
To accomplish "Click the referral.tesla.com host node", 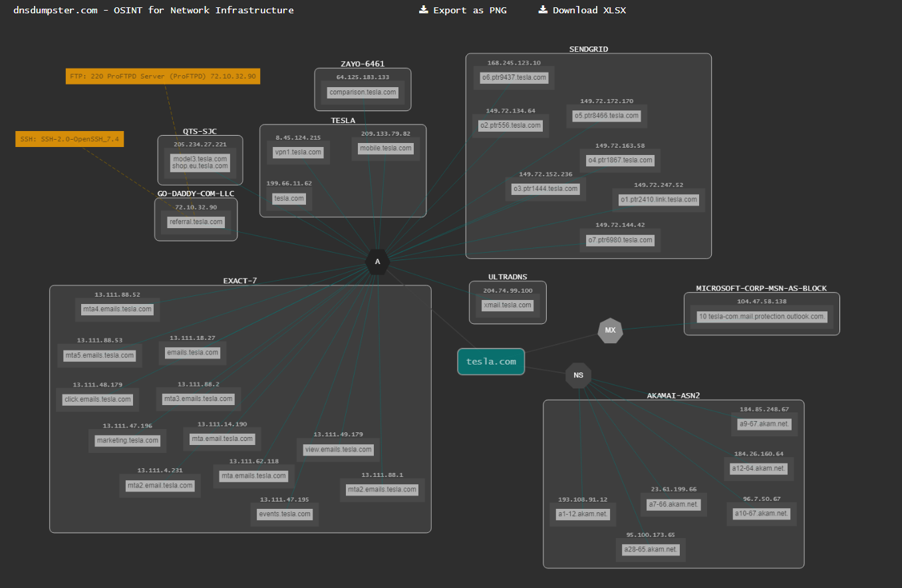I will click(x=196, y=222).
